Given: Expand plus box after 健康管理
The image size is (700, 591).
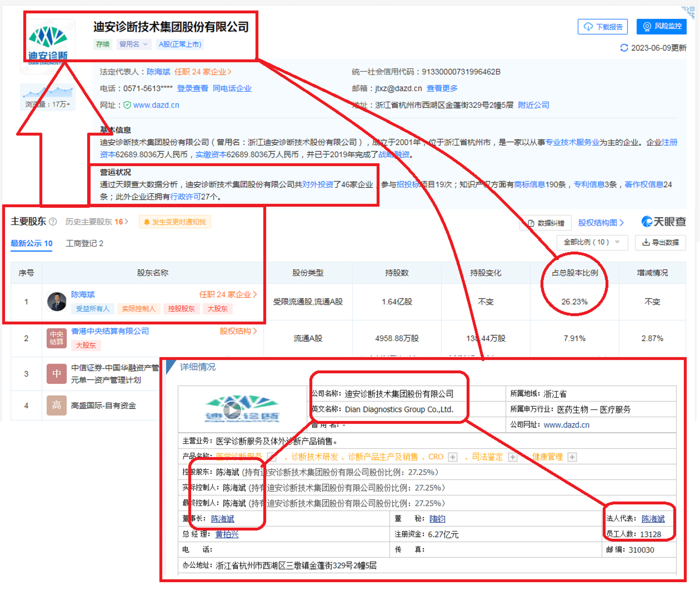Looking at the screenshot, I should point(572,457).
